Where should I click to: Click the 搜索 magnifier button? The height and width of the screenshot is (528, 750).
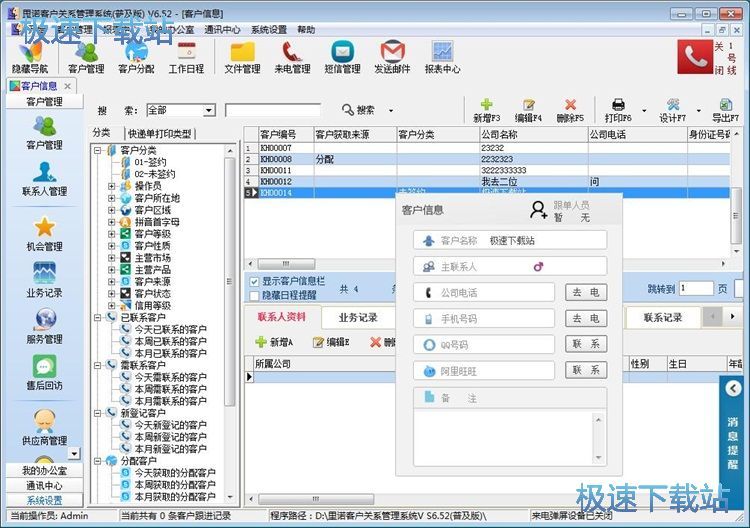pyautogui.click(x=359, y=110)
